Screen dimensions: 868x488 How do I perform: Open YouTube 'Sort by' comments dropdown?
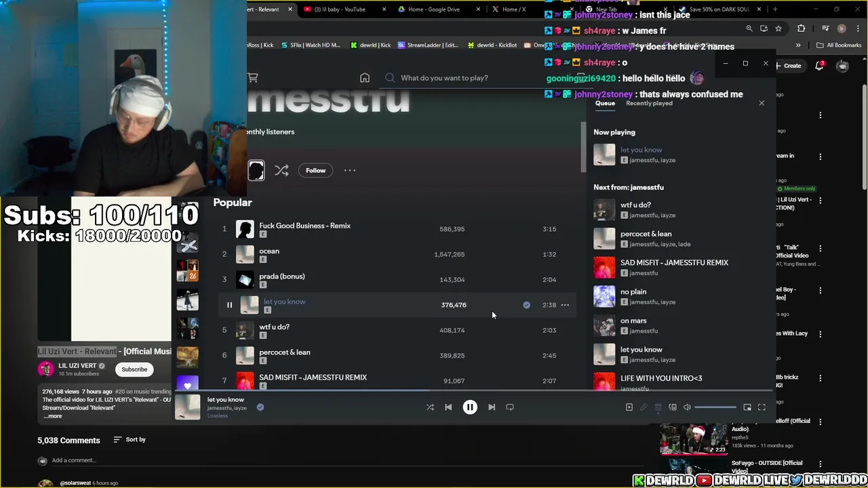tap(130, 440)
